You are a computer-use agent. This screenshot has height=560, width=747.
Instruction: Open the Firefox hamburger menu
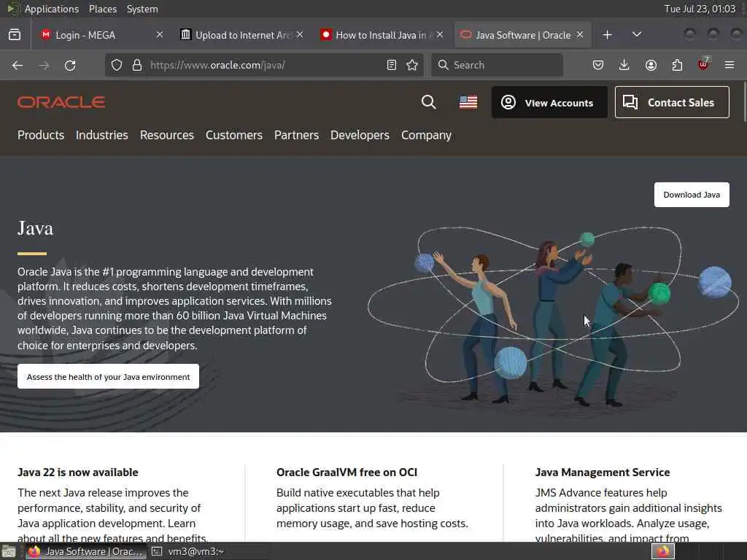point(729,65)
